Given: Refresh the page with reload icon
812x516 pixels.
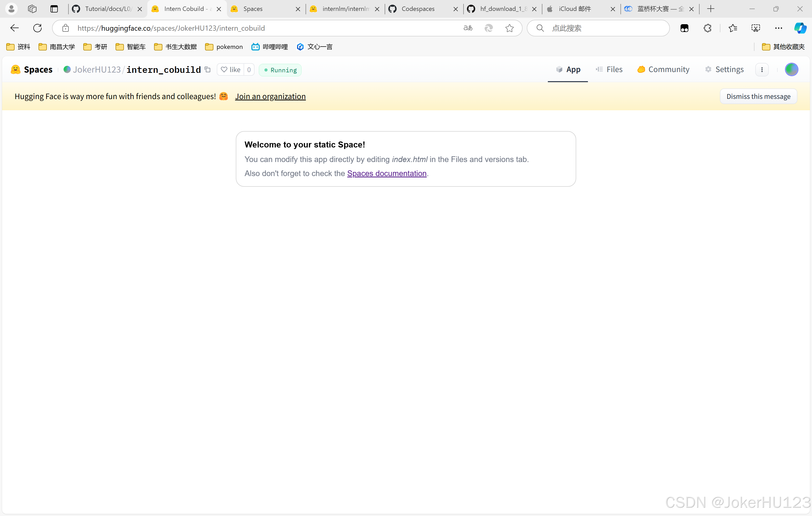Looking at the screenshot, I should point(37,28).
